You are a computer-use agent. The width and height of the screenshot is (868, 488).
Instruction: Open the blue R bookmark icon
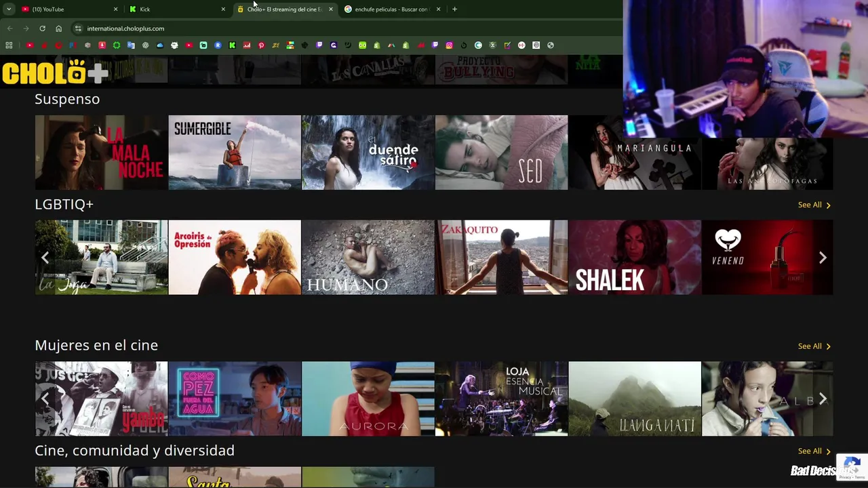(218, 45)
